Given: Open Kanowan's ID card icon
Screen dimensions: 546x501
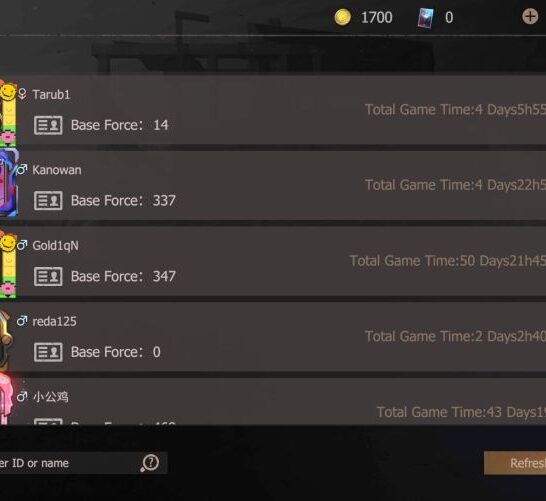Looking at the screenshot, I should pos(48,201).
